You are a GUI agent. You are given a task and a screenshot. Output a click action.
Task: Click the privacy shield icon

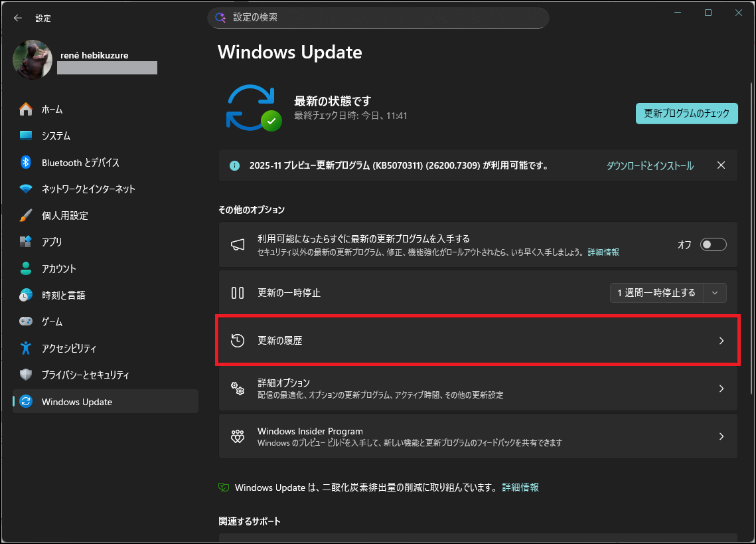25,375
